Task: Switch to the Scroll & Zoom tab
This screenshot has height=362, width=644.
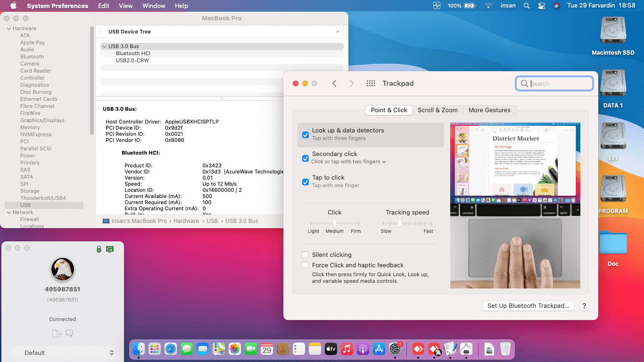Action: point(438,110)
